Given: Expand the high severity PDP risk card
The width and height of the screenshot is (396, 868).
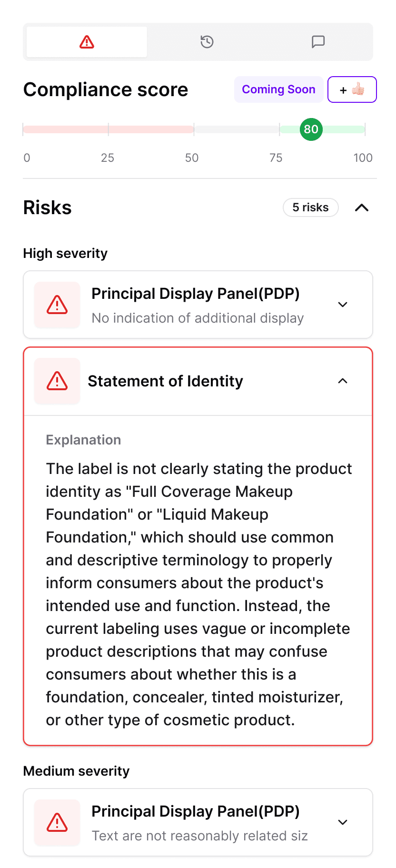Looking at the screenshot, I should point(343,305).
